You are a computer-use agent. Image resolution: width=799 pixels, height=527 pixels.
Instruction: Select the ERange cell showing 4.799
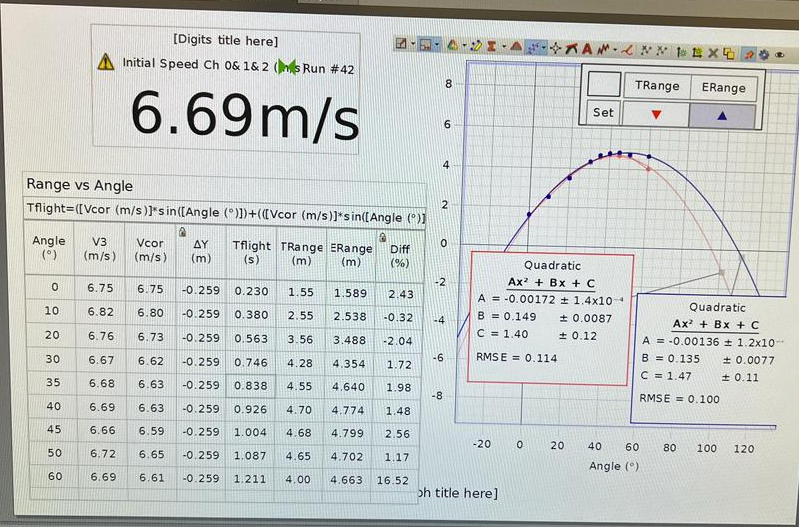(348, 433)
